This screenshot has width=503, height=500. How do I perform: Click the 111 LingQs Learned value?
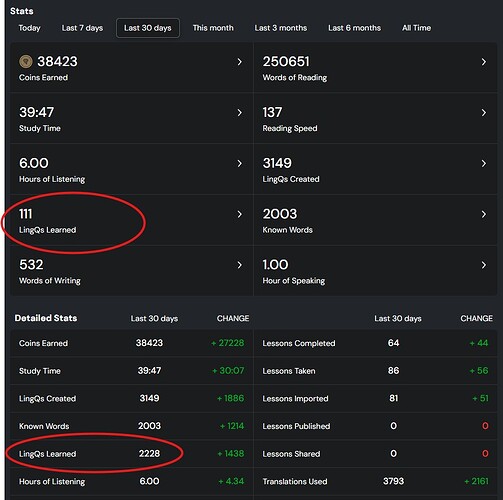pyautogui.click(x=26, y=214)
